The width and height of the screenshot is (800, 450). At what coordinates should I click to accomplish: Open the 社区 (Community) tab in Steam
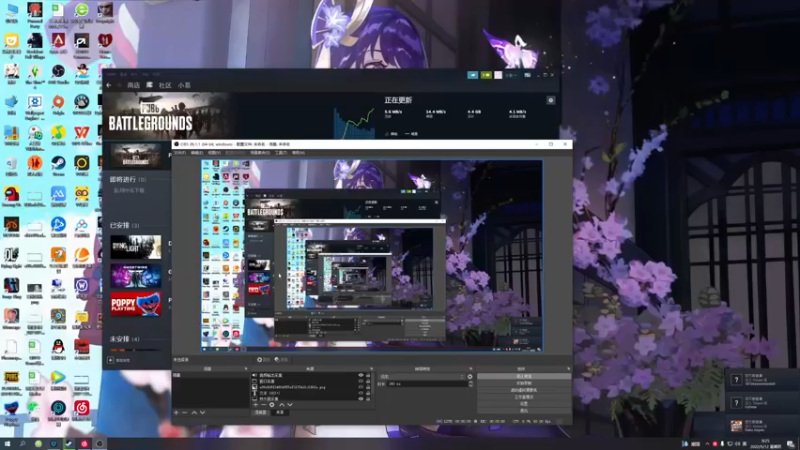click(x=165, y=85)
